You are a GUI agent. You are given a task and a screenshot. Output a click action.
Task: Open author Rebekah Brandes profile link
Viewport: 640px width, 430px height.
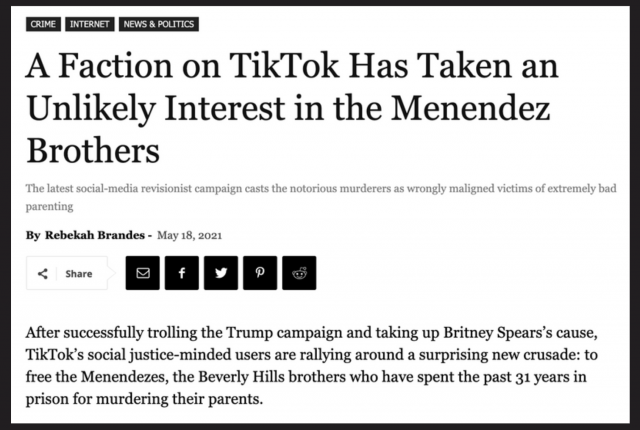[x=95, y=235]
